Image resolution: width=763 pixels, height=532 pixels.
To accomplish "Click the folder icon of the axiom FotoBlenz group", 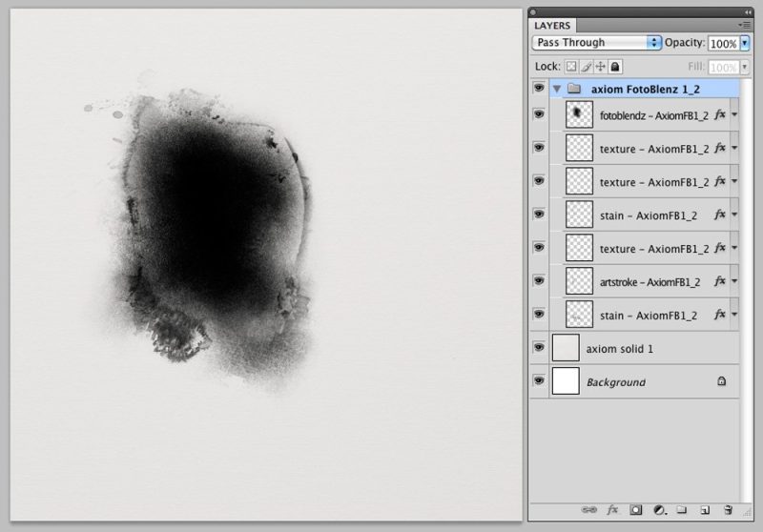I will pos(575,89).
